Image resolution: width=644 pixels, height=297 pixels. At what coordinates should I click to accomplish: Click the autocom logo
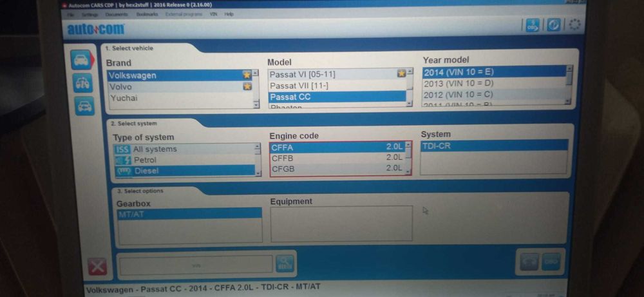click(96, 29)
